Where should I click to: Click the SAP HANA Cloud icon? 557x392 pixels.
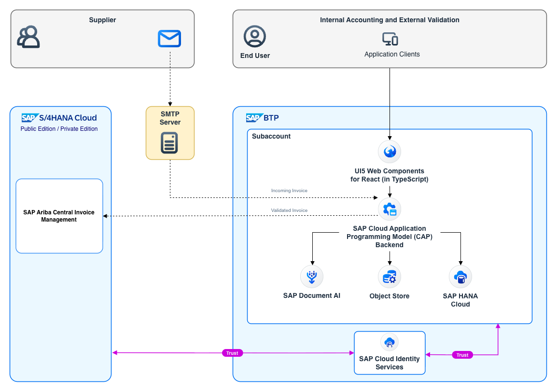click(461, 277)
